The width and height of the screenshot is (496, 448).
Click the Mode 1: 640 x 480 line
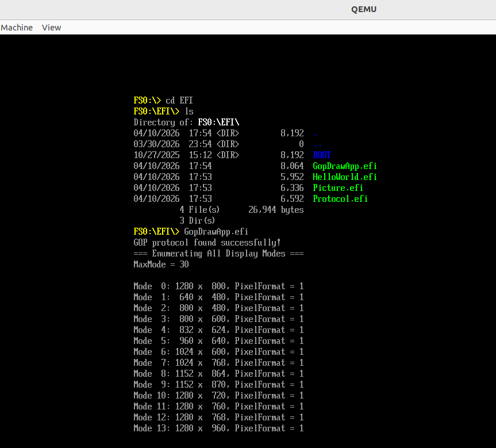pos(218,297)
